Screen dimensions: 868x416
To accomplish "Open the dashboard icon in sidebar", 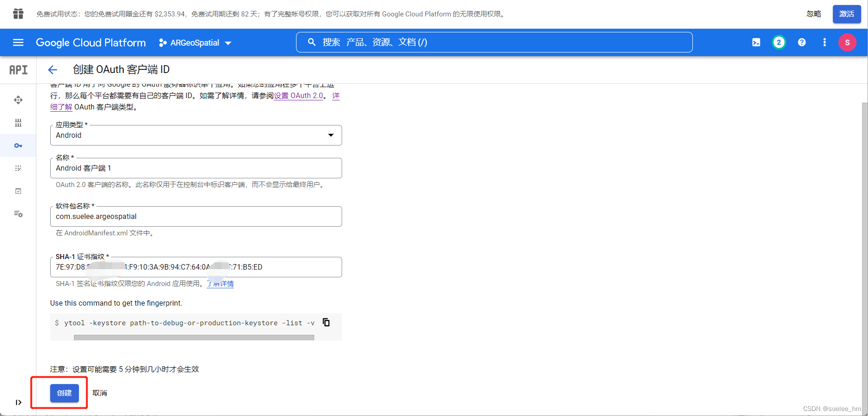I will [18, 100].
